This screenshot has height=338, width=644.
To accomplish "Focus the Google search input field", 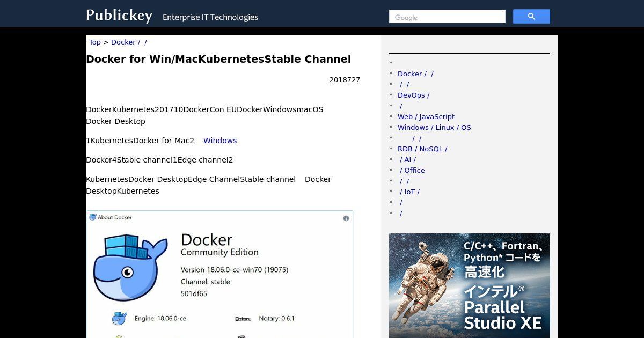I will pyautogui.click(x=447, y=17).
